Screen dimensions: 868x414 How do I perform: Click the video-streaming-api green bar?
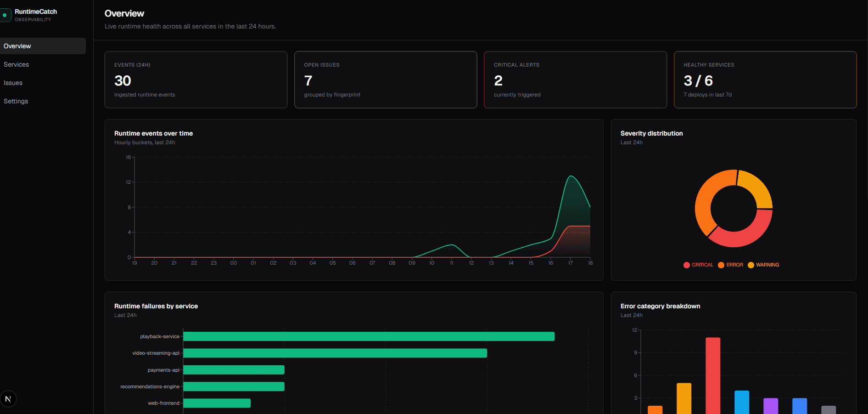click(x=335, y=353)
